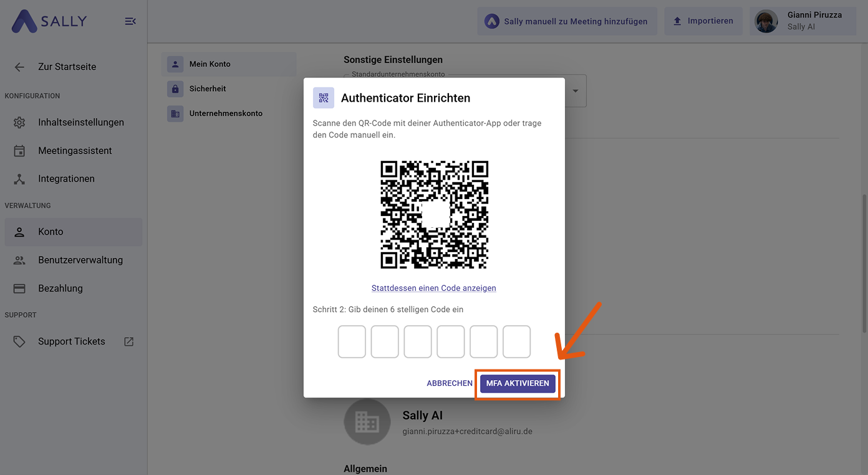Collapse the sidebar navigation

(130, 21)
